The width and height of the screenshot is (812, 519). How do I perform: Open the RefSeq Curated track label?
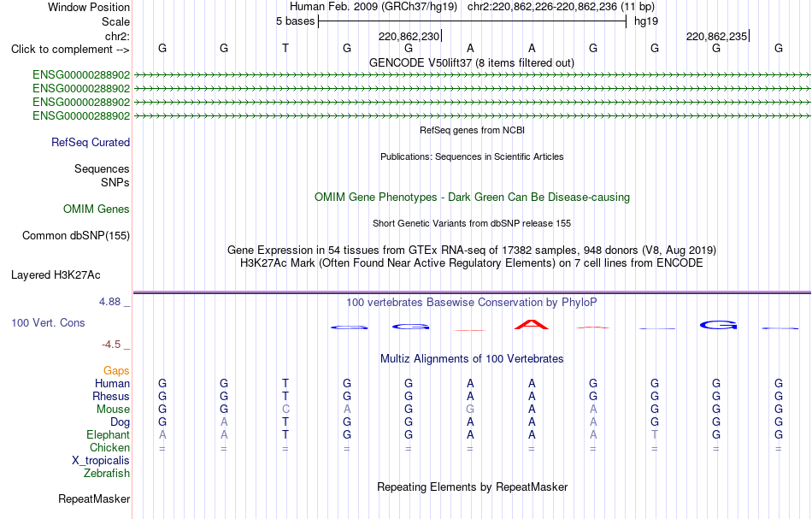tap(91, 143)
